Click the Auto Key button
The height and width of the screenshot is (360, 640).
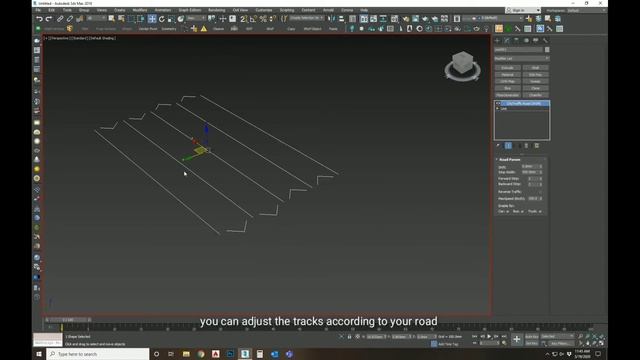pyautogui.click(x=531, y=336)
